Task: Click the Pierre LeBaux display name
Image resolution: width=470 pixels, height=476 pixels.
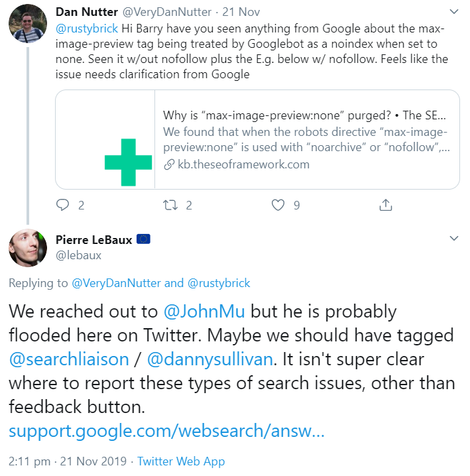Action: click(x=103, y=239)
